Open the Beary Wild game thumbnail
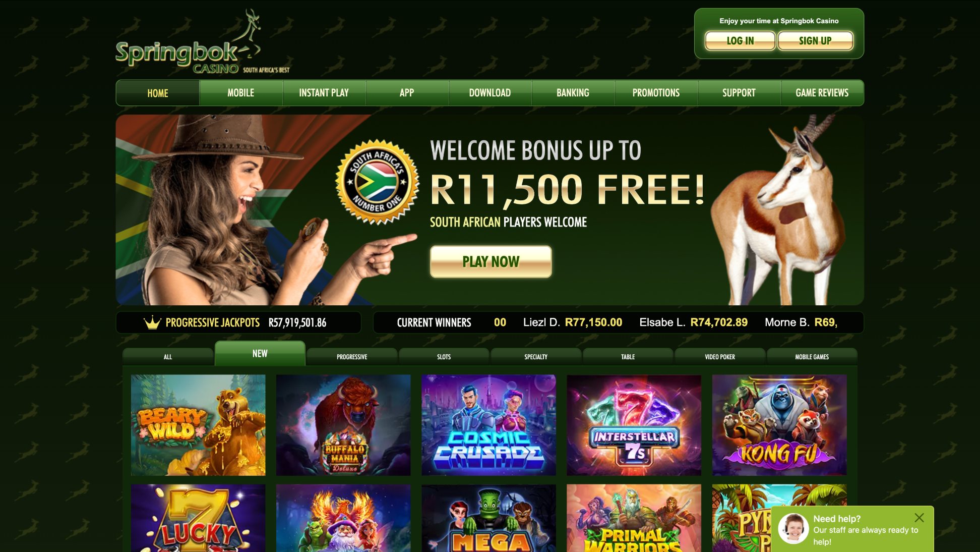The image size is (980, 552). (198, 425)
